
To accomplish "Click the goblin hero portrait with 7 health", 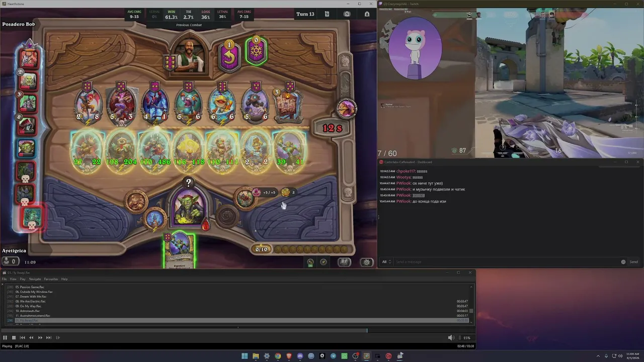I will click(189, 207).
